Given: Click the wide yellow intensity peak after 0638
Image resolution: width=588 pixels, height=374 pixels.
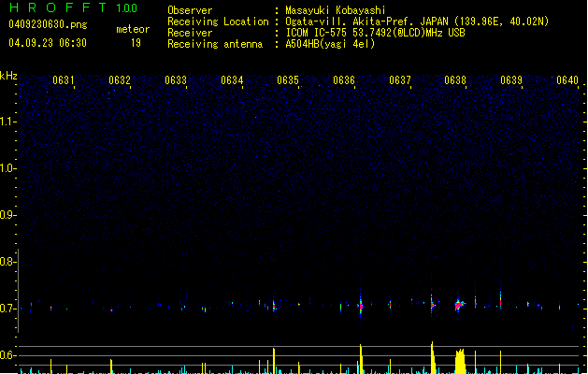Looking at the screenshot, I should [460, 361].
